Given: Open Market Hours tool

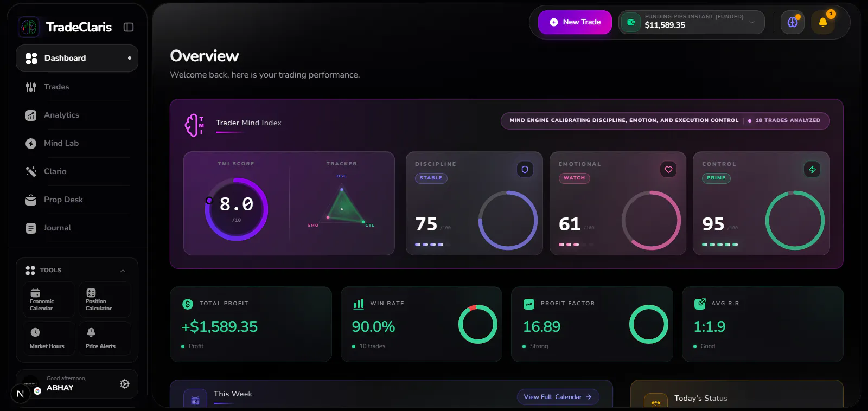Looking at the screenshot, I should (x=49, y=338).
